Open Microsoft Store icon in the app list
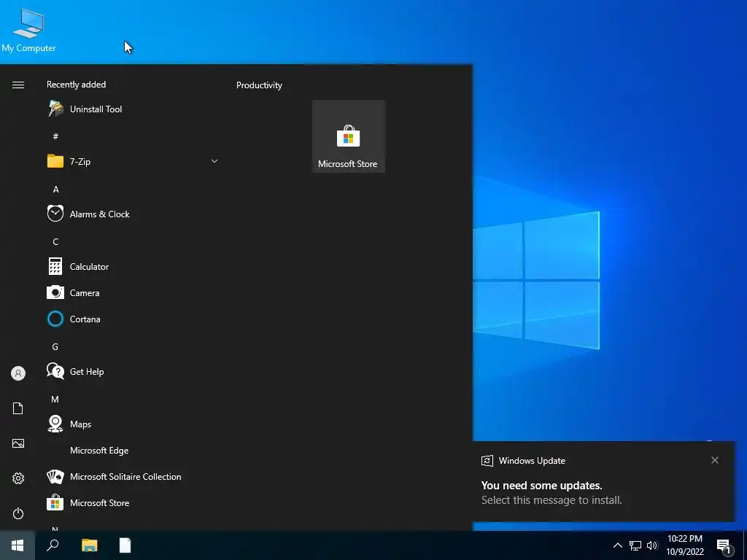Viewport: 747px width, 560px height. tap(55, 502)
